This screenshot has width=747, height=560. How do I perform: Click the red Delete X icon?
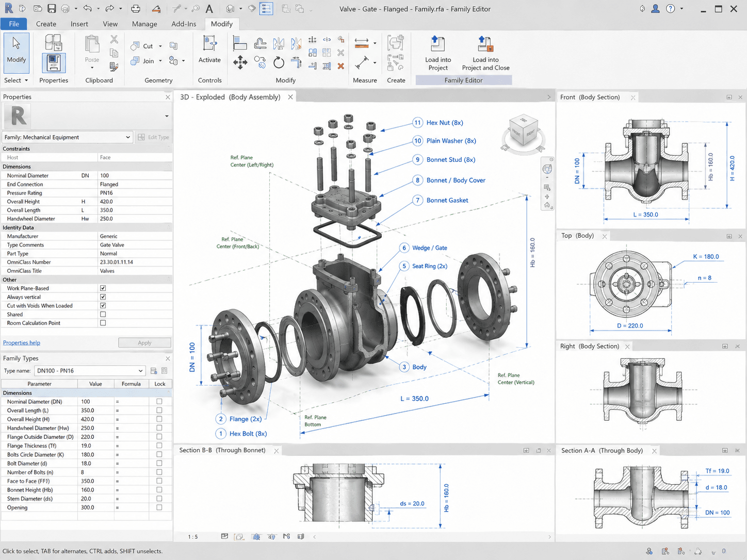pos(340,66)
